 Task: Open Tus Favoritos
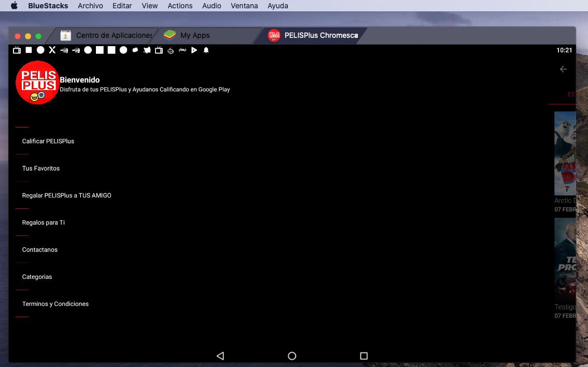[41, 168]
